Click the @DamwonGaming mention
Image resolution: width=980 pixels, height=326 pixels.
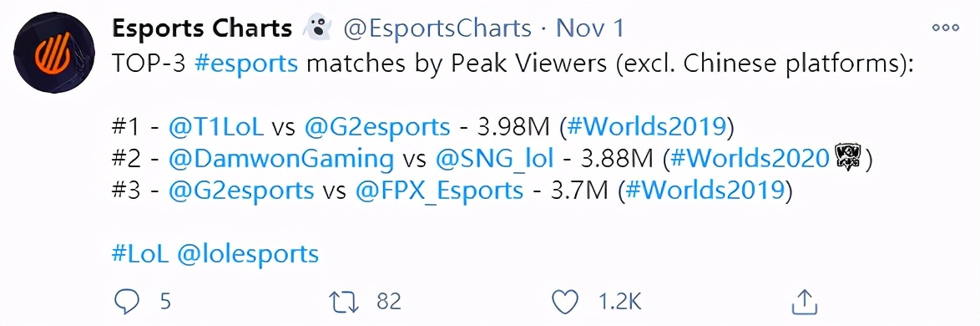point(281,159)
